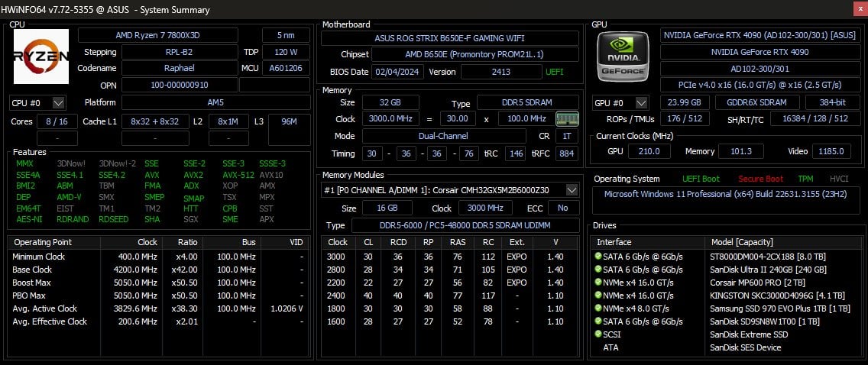Click the memory module icon beside 100.0 MHz

coord(567,119)
